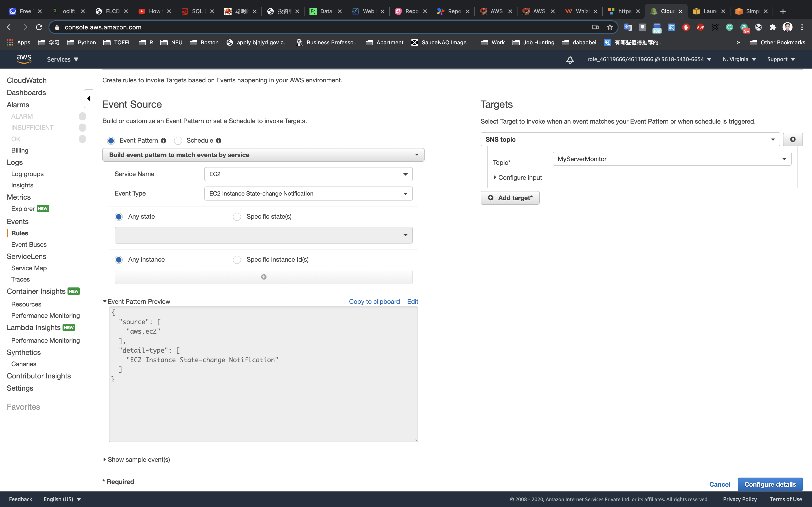Open the Service Name EC2 dropdown

[x=308, y=174]
